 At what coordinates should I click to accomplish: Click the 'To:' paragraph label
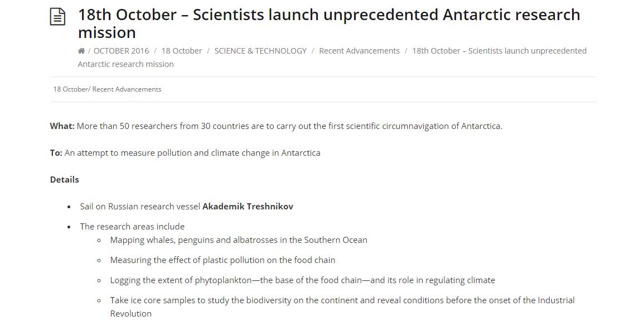pos(56,153)
